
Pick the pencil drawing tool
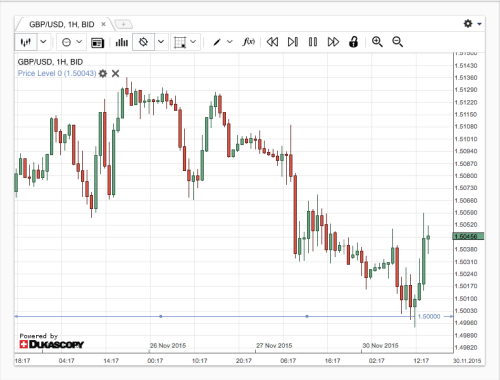click(217, 42)
